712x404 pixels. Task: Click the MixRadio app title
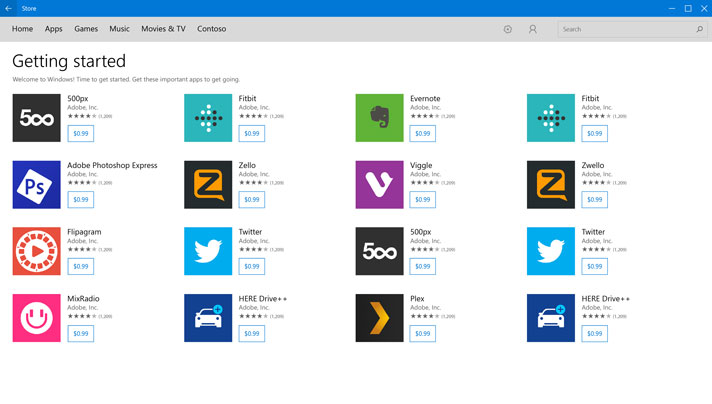(x=83, y=299)
